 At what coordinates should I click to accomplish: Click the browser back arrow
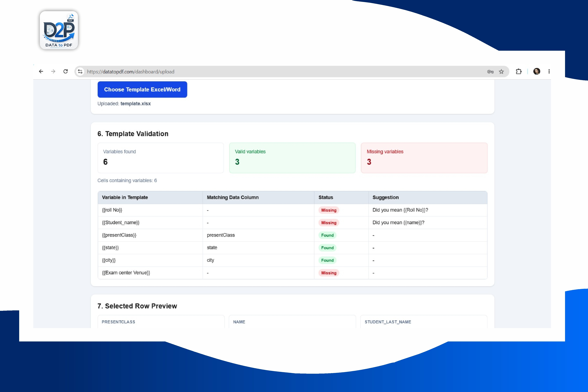[41, 71]
